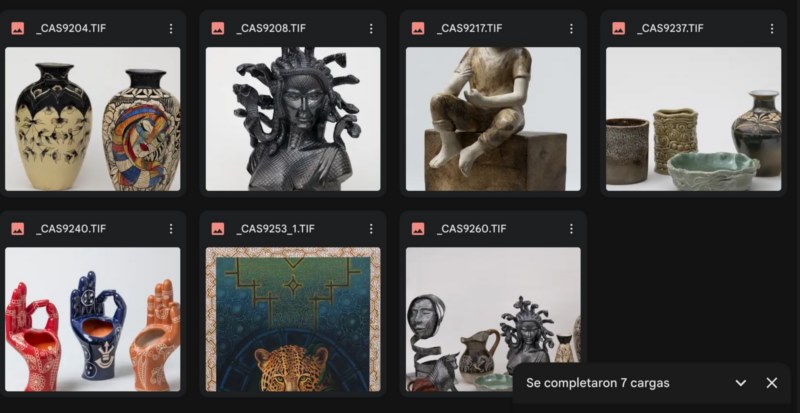Dismiss the 'Se completaron 7 cargas' notification

coord(772,383)
